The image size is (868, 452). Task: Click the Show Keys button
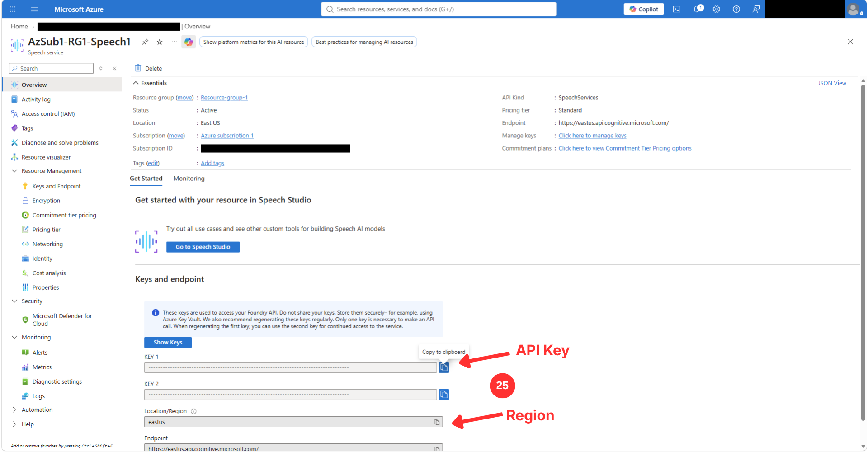click(168, 343)
